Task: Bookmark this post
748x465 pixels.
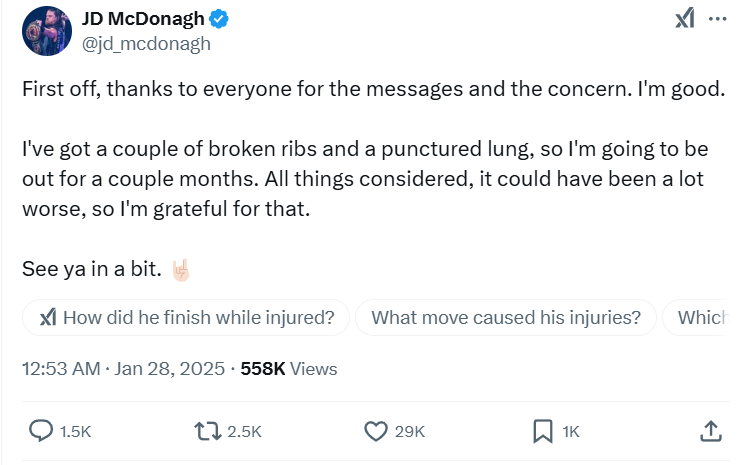Action: tap(542, 431)
